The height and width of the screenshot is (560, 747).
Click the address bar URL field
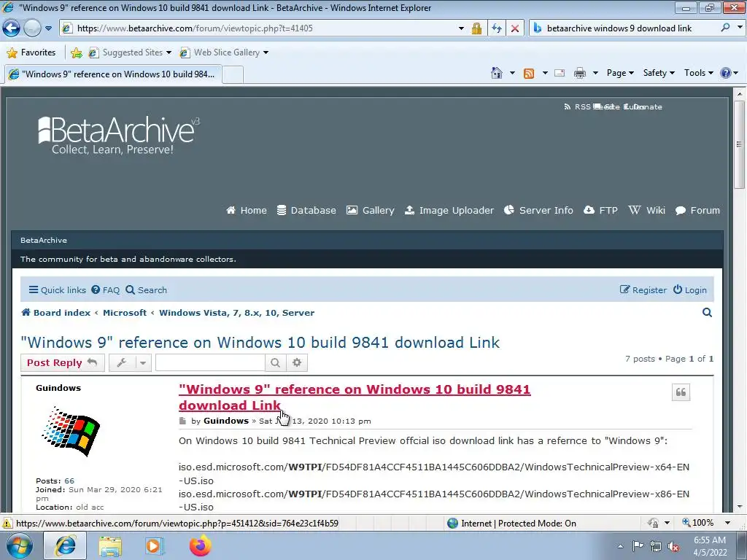click(x=258, y=28)
